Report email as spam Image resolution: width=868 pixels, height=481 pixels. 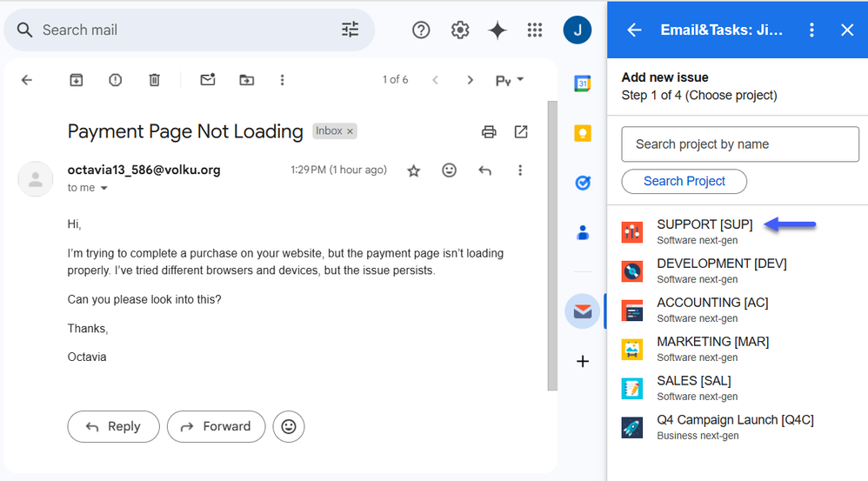pyautogui.click(x=115, y=80)
